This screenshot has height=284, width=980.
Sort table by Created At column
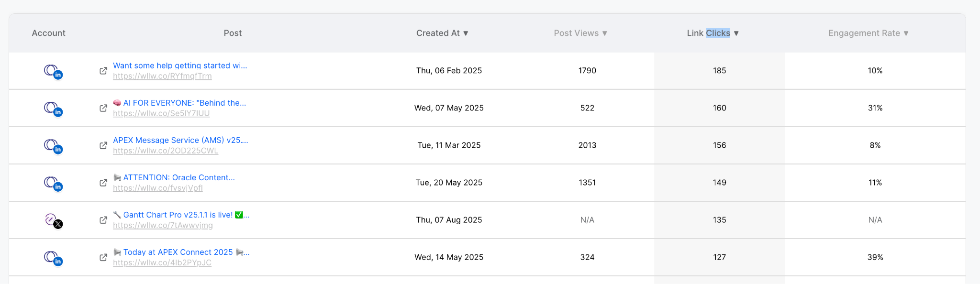(442, 33)
